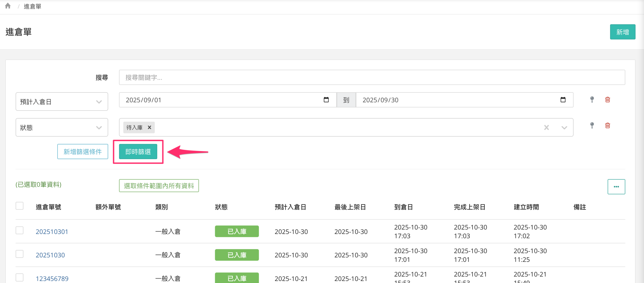Pin the 預計入倉日 filter row

tap(592, 100)
